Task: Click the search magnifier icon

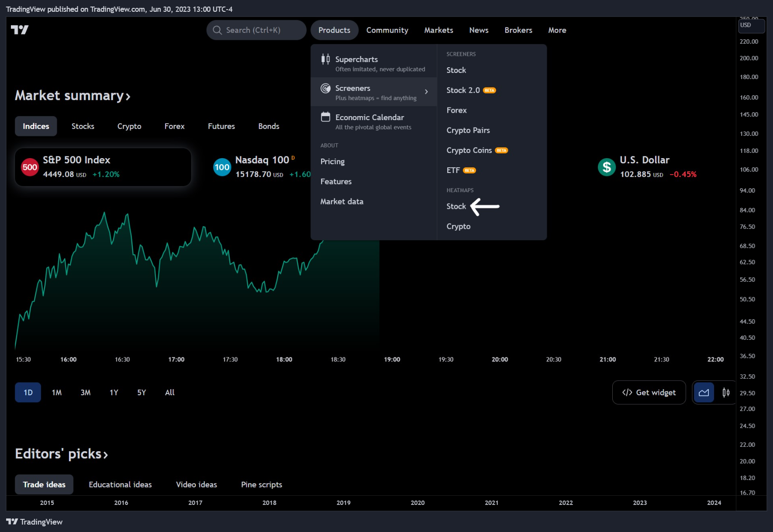Action: point(217,30)
